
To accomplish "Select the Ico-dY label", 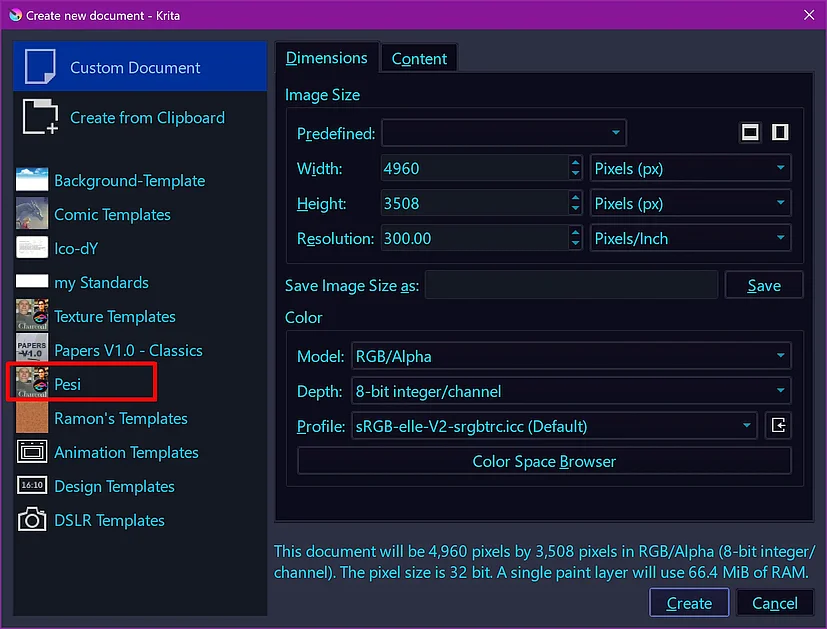I will [x=76, y=248].
